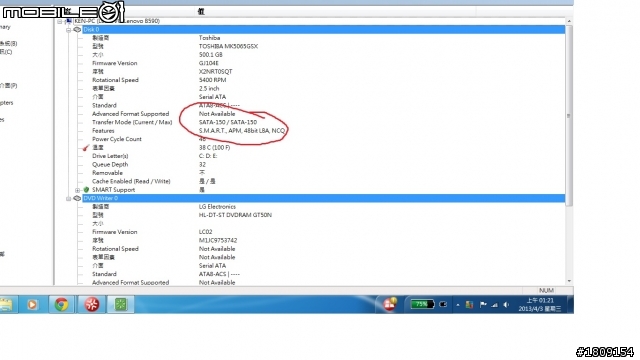
Task: Click the scrollbar up arrow
Action: (569, 21)
